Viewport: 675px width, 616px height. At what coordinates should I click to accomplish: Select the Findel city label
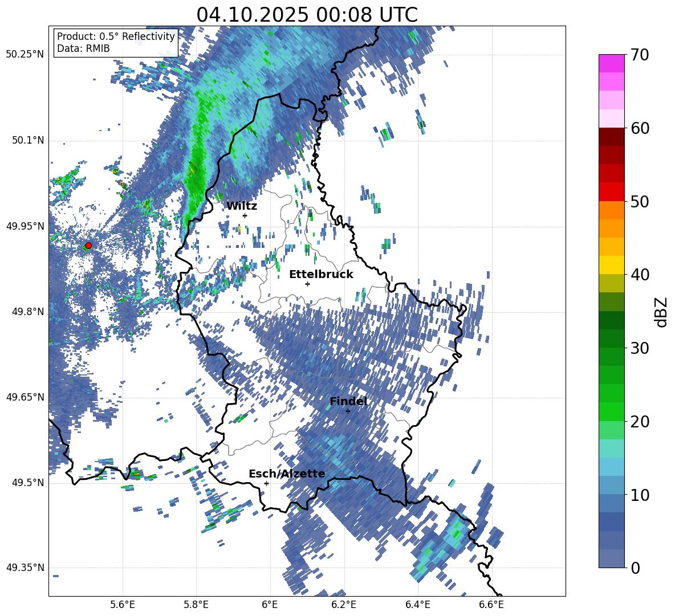pyautogui.click(x=348, y=401)
